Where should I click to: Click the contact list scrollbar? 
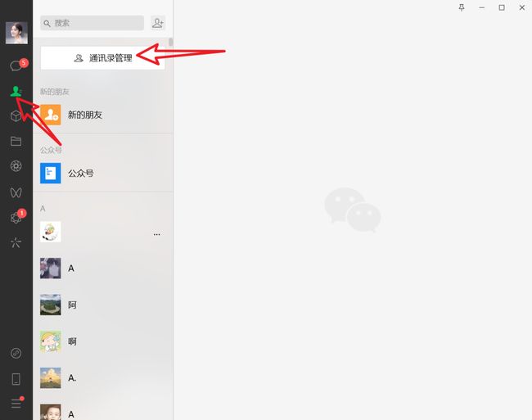tap(171, 42)
